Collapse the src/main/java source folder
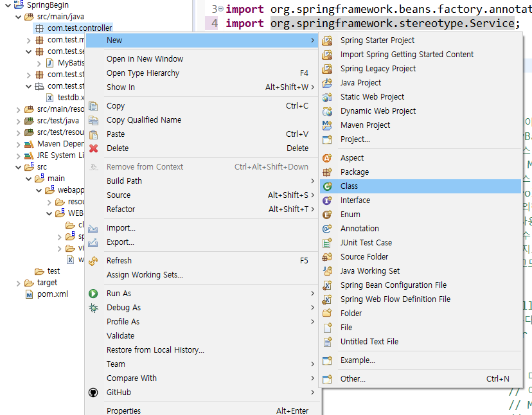Image resolution: width=532 pixels, height=415 pixels. [19, 17]
